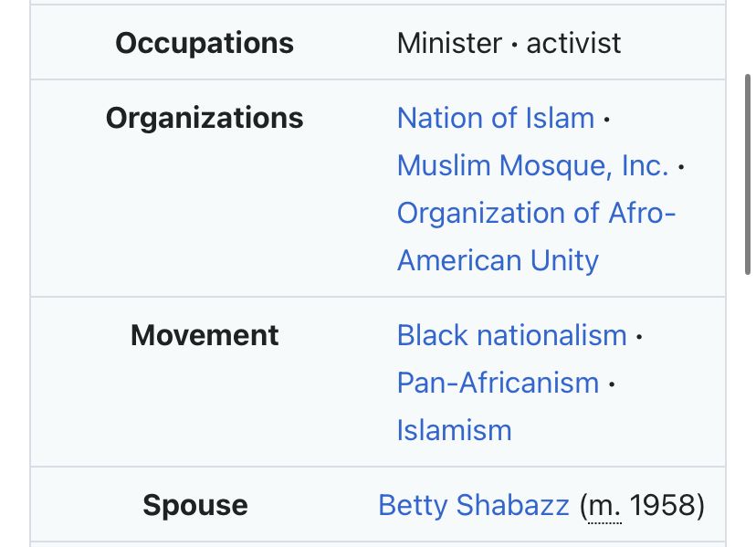The width and height of the screenshot is (756, 547).
Task: Open the Betty Shabazz spouse link
Action: pos(474,505)
